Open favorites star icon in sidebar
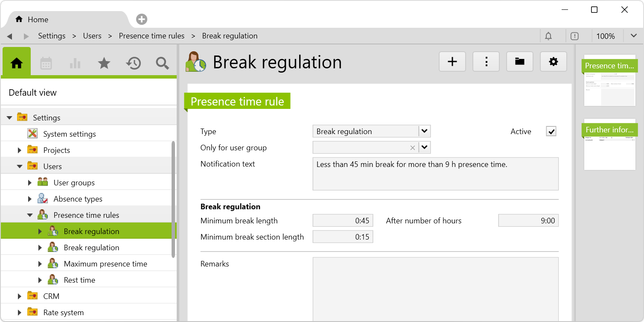644x322 pixels. click(104, 63)
